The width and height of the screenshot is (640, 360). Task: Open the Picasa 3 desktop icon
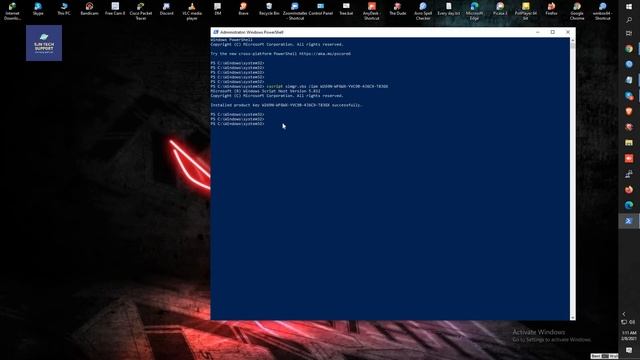coord(500,9)
